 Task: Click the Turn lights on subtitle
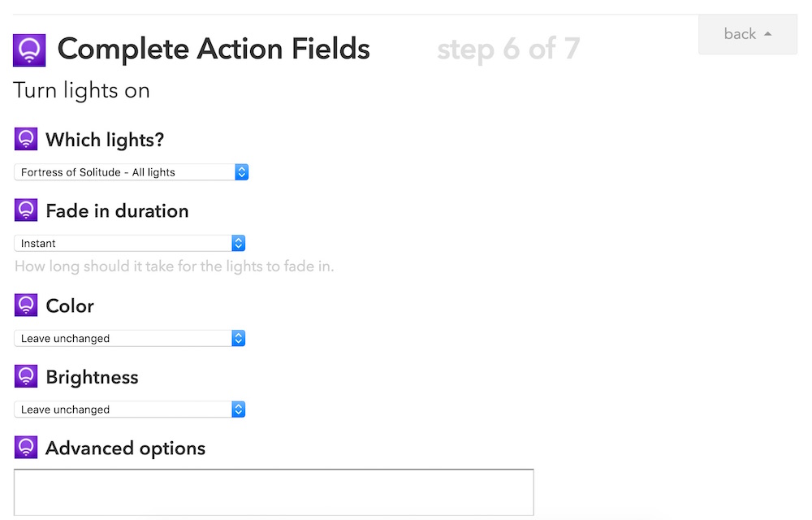click(82, 90)
